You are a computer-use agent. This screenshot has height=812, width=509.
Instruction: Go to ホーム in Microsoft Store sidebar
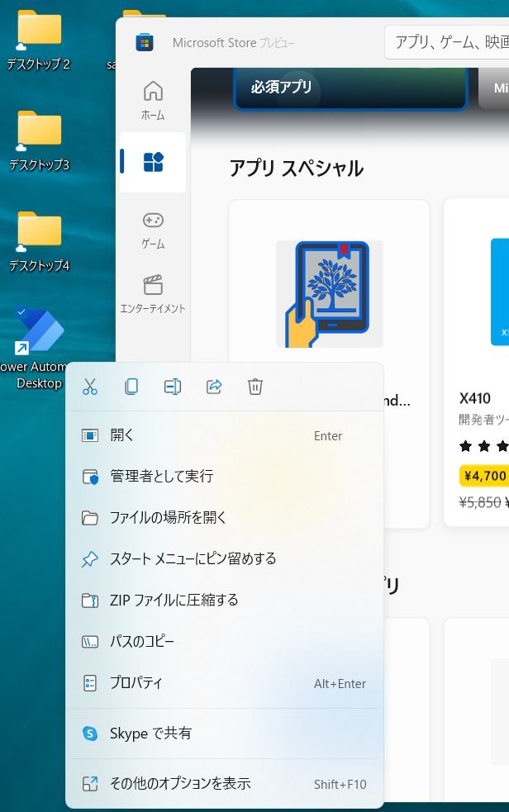153,101
